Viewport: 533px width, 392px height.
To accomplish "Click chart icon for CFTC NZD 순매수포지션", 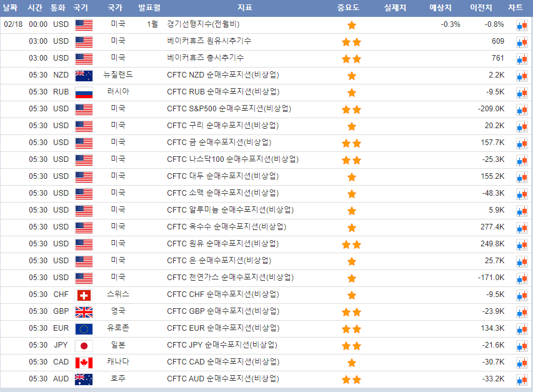I will [521, 76].
